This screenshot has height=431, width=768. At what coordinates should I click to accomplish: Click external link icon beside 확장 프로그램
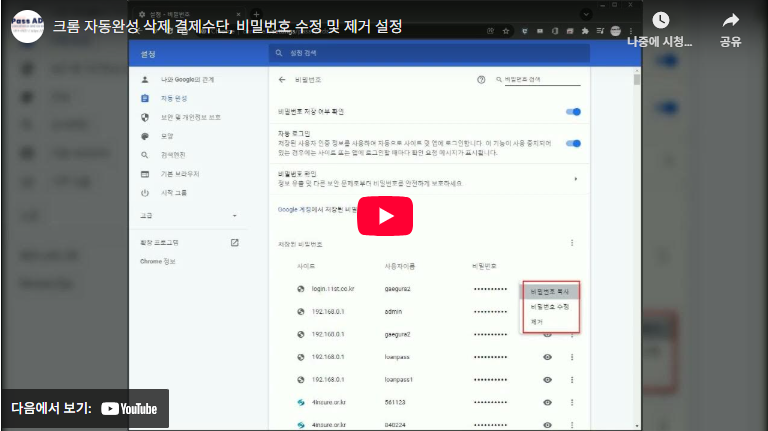pyautogui.click(x=235, y=242)
